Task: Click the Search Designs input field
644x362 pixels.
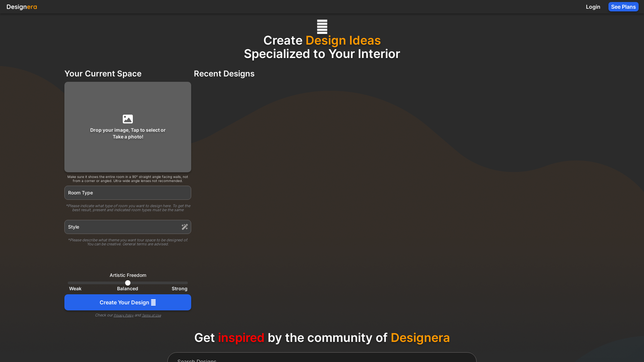Action: 322,359
